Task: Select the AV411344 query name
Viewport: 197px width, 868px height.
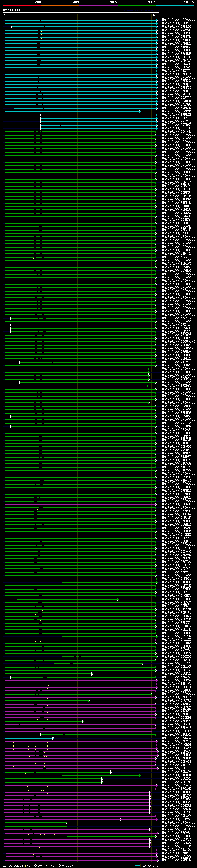Action: pos(11,10)
